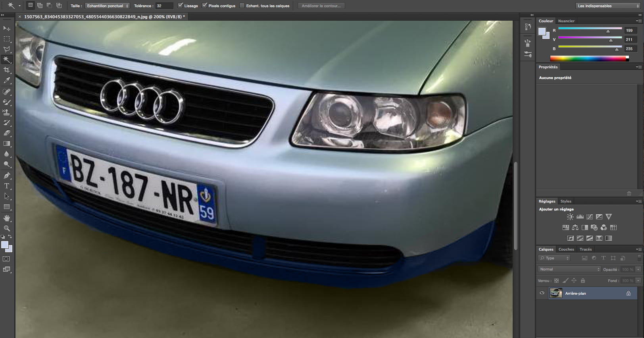Open the Fond fill dropdown arrow
644x338 pixels.
[x=638, y=280]
